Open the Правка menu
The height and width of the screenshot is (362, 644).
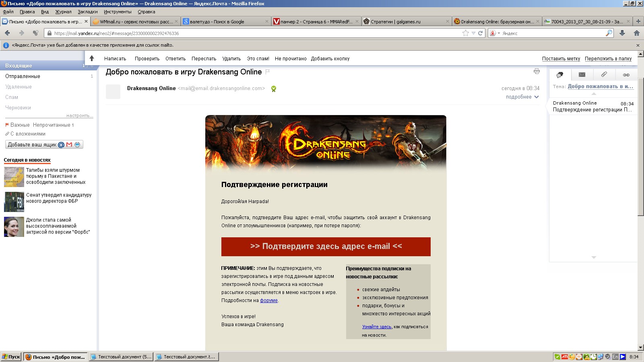point(27,12)
